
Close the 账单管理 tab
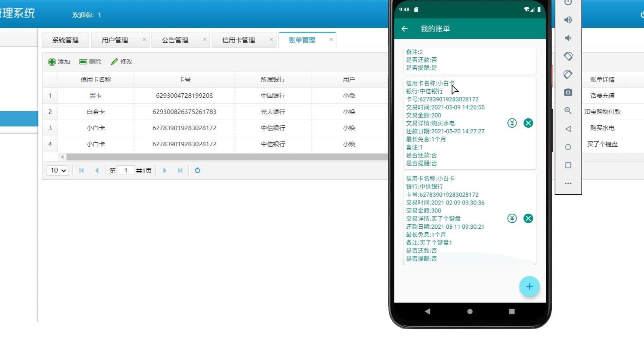331,40
